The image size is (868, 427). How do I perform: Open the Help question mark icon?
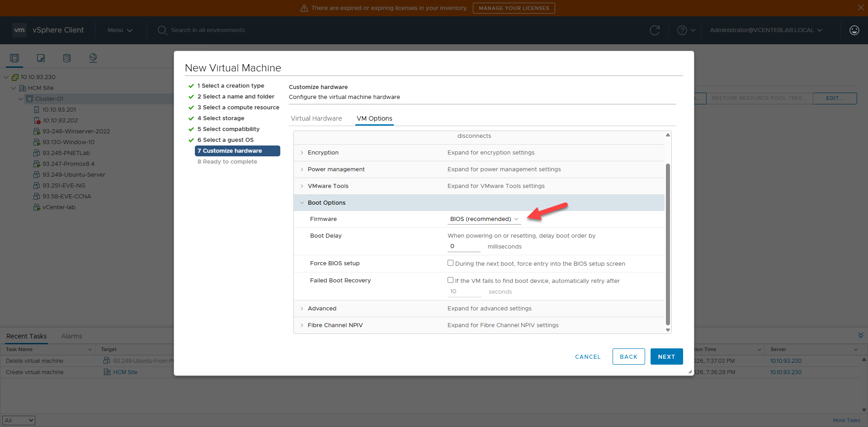[x=683, y=30]
